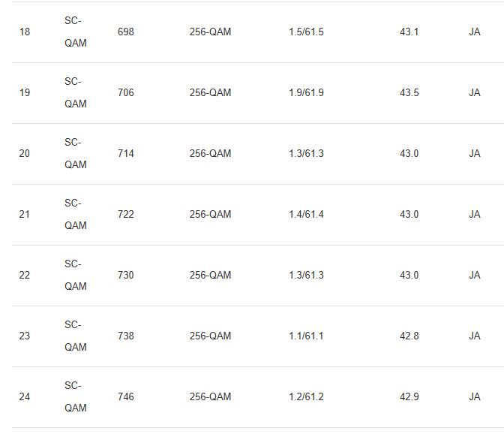Image resolution: width=504 pixels, height=434 pixels.
Task: Select the power level 1.1/61.1
Action: (x=306, y=336)
